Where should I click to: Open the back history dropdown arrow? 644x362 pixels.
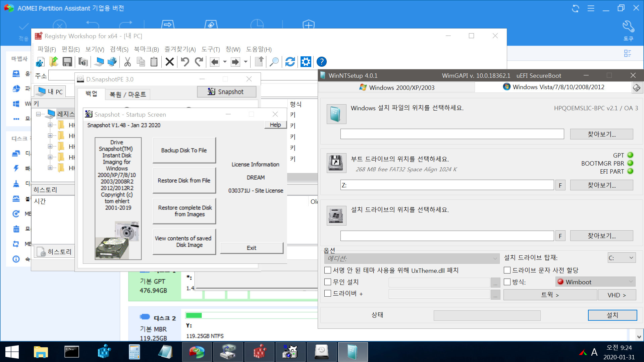click(x=225, y=62)
